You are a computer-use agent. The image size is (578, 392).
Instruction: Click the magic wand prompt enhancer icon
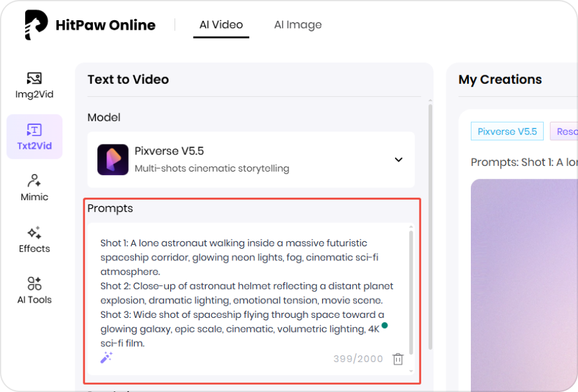(107, 358)
